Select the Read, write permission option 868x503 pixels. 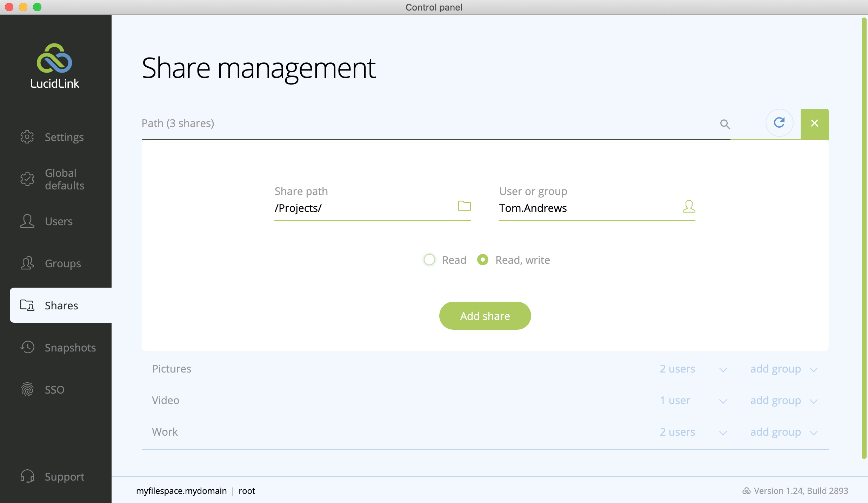[482, 260]
